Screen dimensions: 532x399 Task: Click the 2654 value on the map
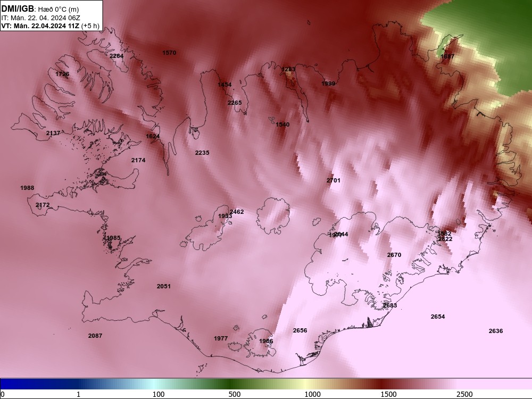click(438, 317)
